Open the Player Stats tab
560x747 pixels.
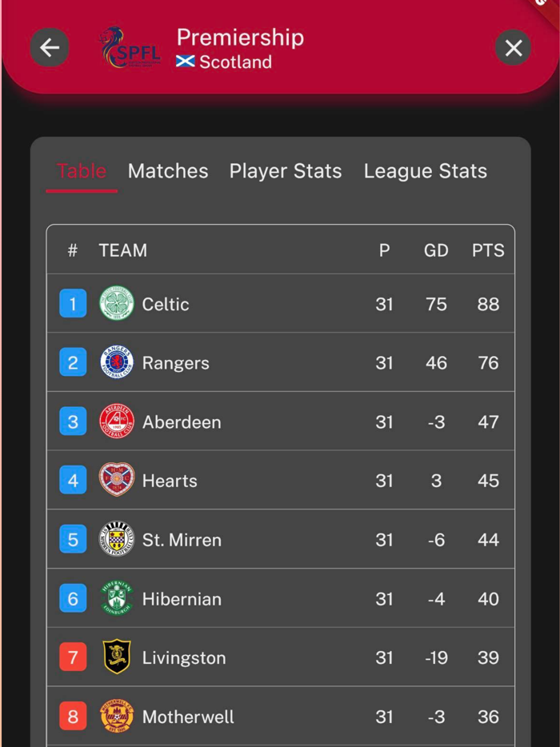[286, 170]
